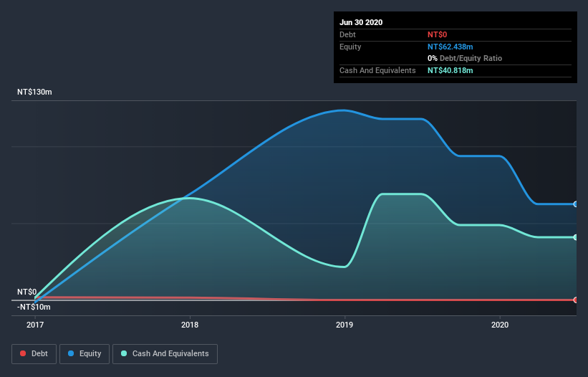Click the 0% Debt/Equity Ratio text
Image resolution: width=588 pixels, height=377 pixels.
pyautogui.click(x=465, y=59)
